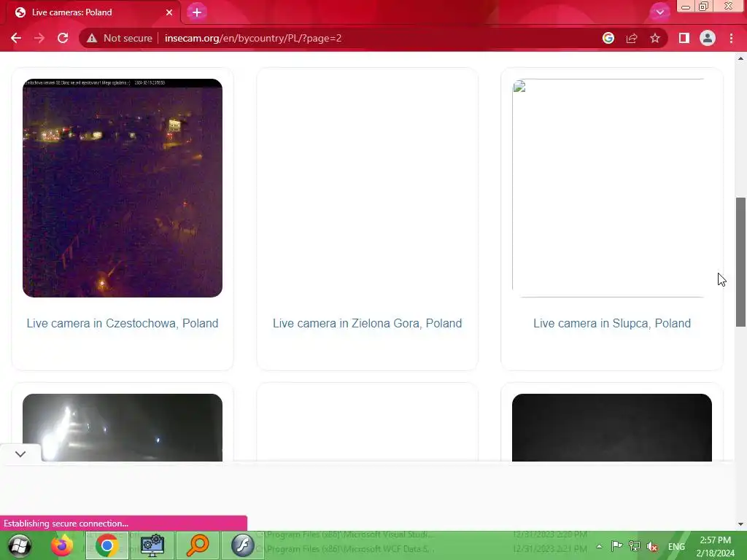Viewport: 747px width, 560px height.
Task: Click the scrollbar down arrow
Action: (x=740, y=524)
